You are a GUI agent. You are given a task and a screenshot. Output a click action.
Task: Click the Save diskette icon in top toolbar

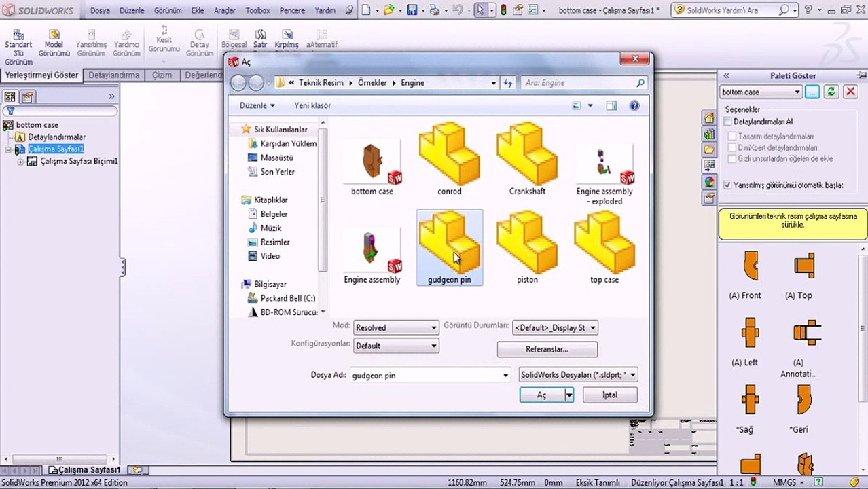coord(412,10)
